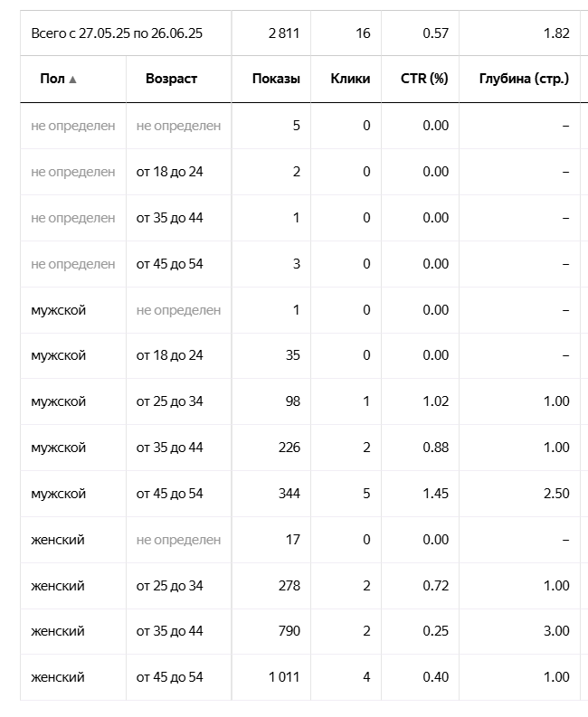Select от 25 до 34 in the 98-impressions row

point(170,401)
